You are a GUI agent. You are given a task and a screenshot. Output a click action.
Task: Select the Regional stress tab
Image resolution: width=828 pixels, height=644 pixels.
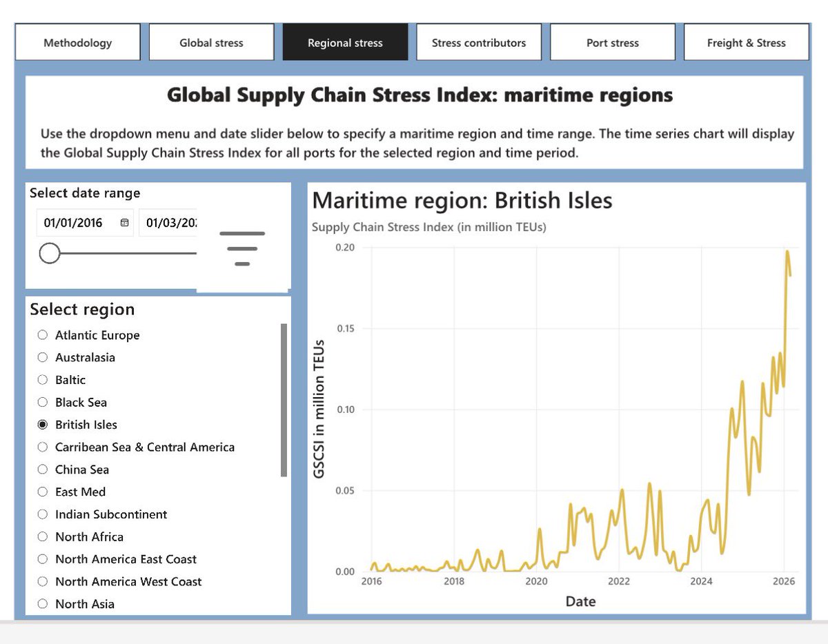345,43
